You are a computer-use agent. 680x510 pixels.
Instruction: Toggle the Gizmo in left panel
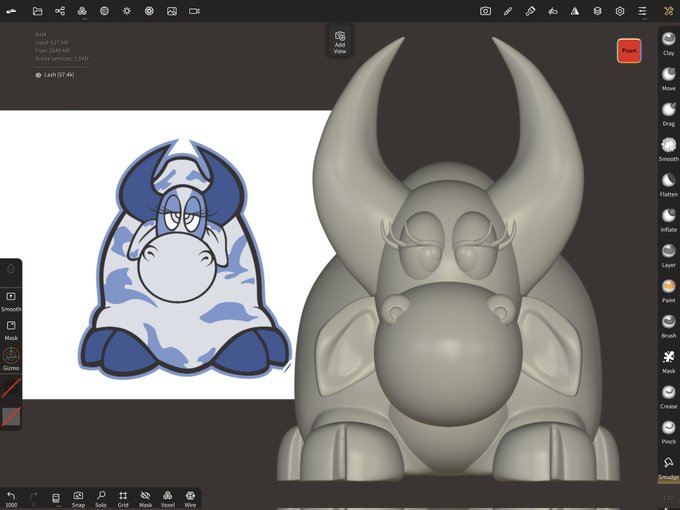[11, 359]
